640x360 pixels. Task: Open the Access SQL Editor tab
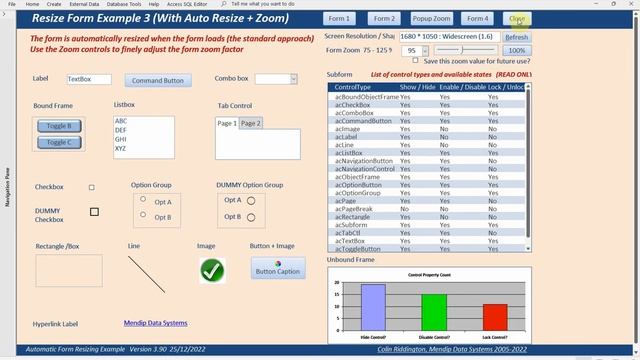tap(187, 4)
